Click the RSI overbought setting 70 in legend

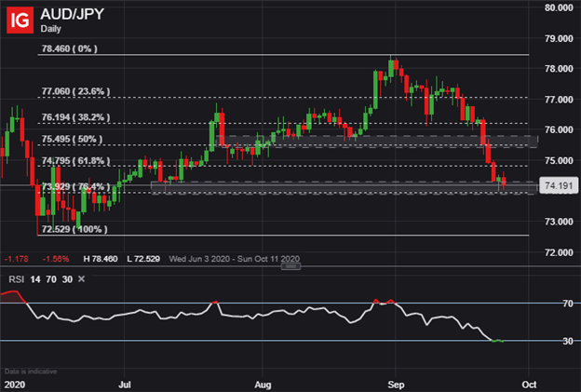pyautogui.click(x=51, y=279)
